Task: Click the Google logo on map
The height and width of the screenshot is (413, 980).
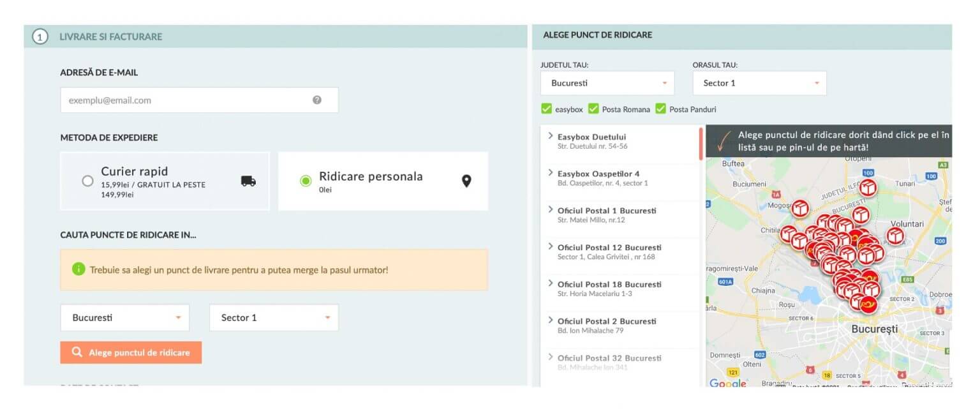Action: (x=728, y=384)
